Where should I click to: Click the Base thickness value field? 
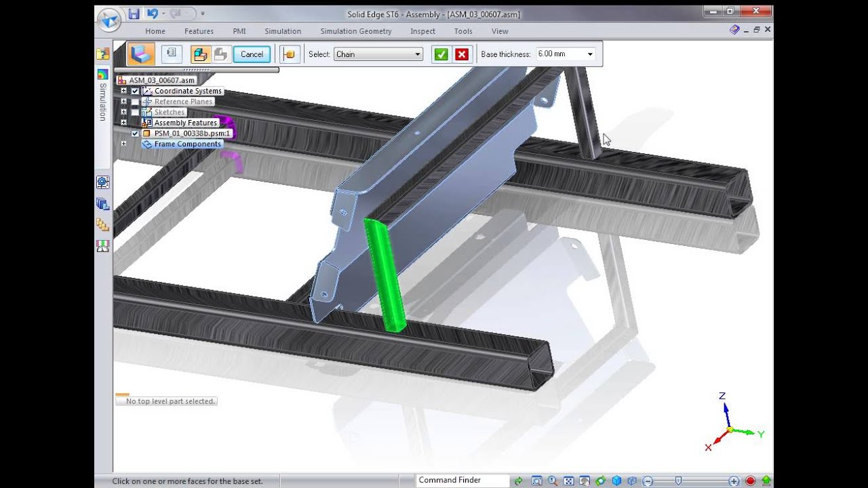pos(559,54)
